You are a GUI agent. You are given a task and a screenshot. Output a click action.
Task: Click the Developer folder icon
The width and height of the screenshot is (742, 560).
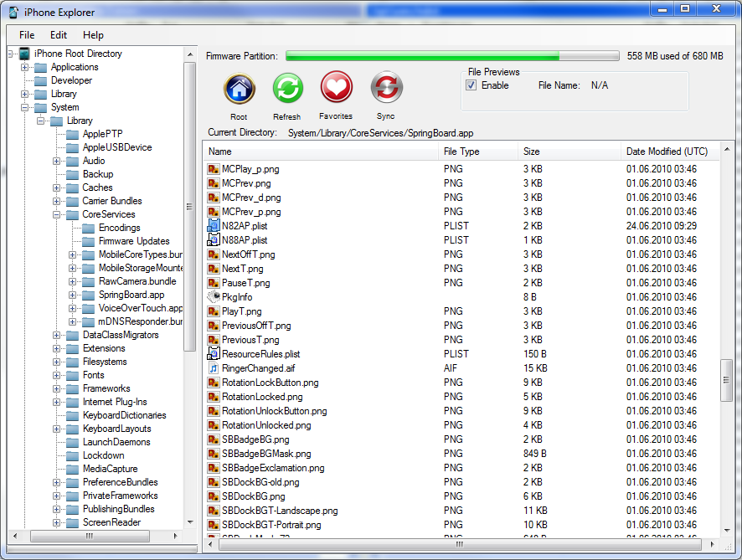[41, 81]
